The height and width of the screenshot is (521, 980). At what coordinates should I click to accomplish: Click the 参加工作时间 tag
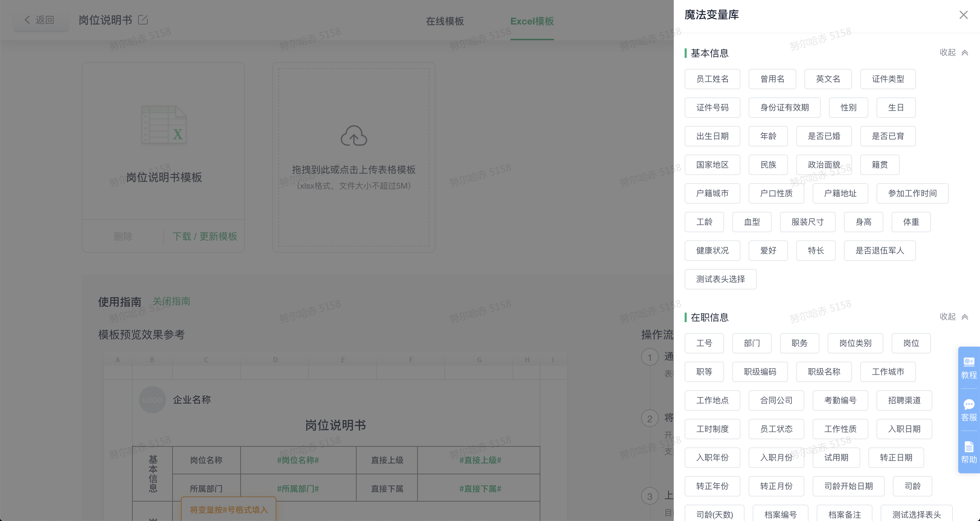tap(912, 193)
